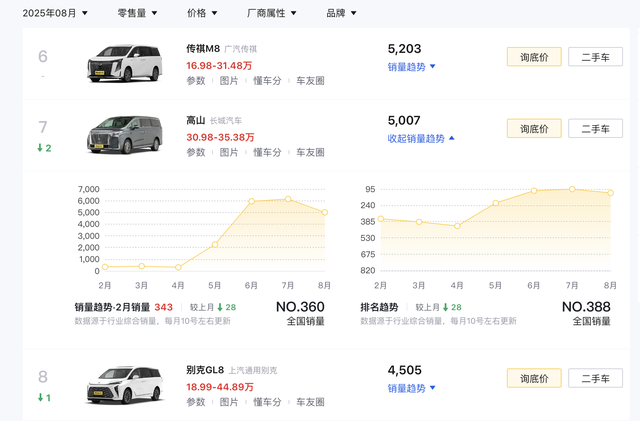
Task: Open 车友圈 for 别克GL8
Action: [x=310, y=402]
